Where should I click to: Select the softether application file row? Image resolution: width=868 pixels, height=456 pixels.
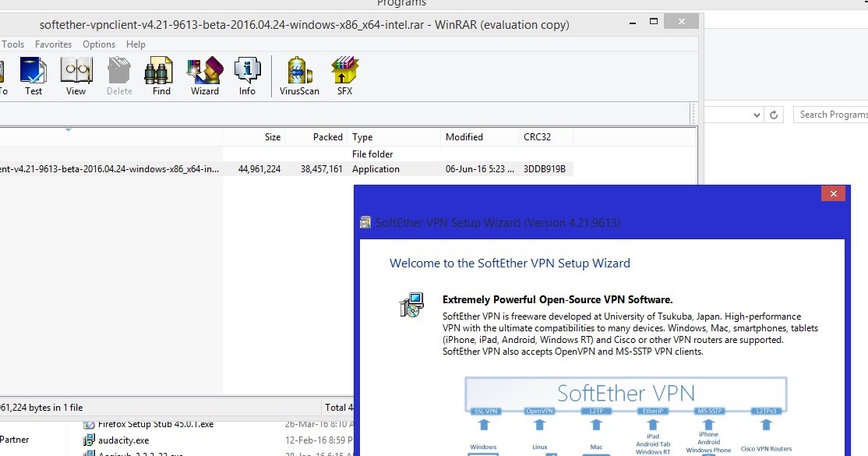286,169
